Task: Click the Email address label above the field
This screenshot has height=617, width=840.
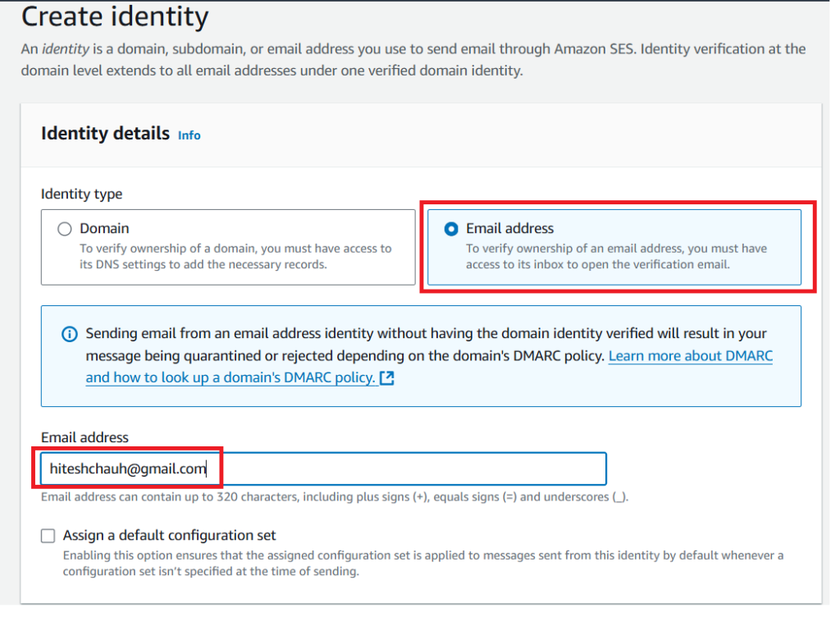Action: pos(84,437)
